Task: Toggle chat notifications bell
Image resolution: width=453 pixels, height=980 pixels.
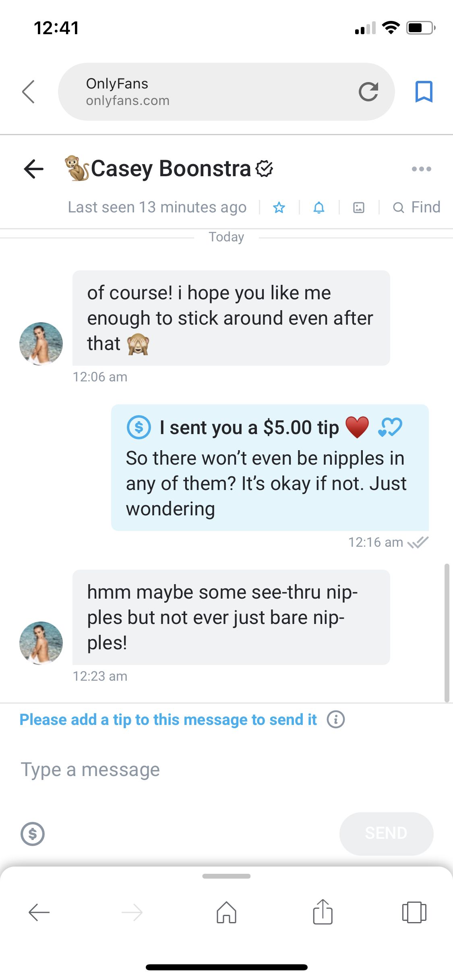Action: (x=319, y=208)
